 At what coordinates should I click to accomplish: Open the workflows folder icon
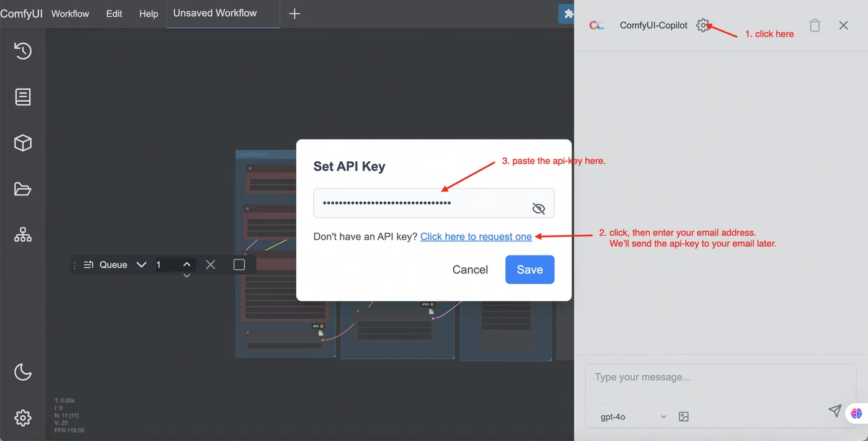[23, 189]
